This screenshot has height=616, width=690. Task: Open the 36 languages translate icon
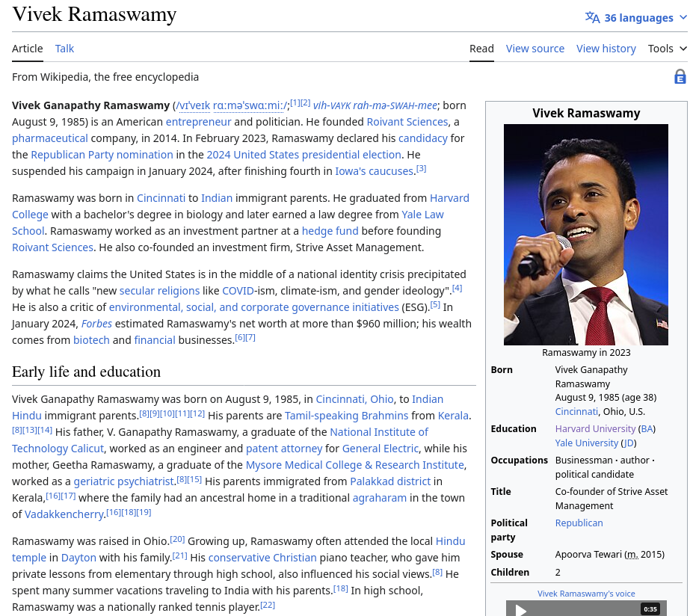point(592,18)
